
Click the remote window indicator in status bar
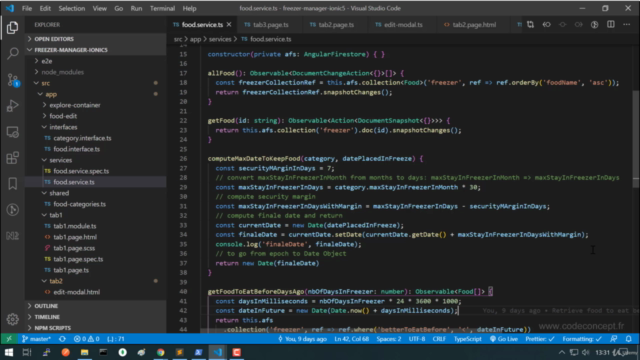pyautogui.click(x=9, y=339)
